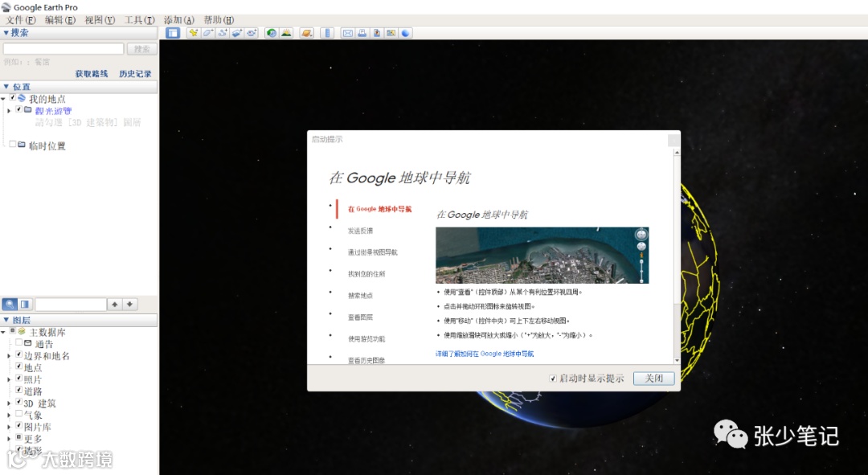Open the 详细了解如何在 Google 地球中导航 link

point(485,354)
